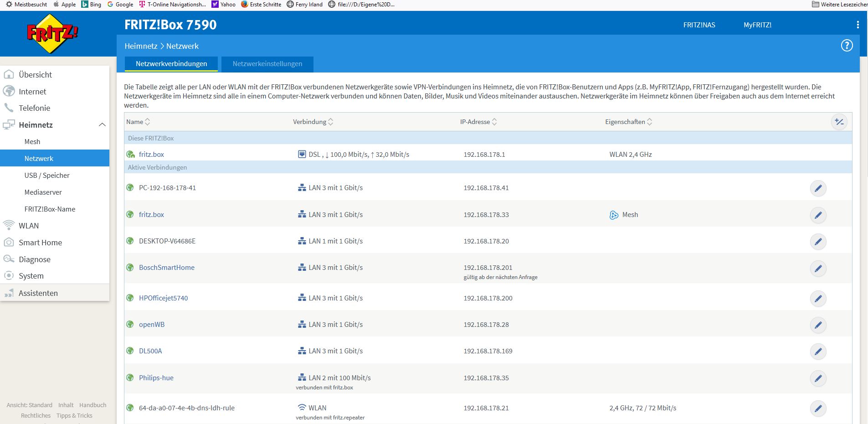The height and width of the screenshot is (424, 868).
Task: Open the openWB device link
Action: click(x=152, y=325)
